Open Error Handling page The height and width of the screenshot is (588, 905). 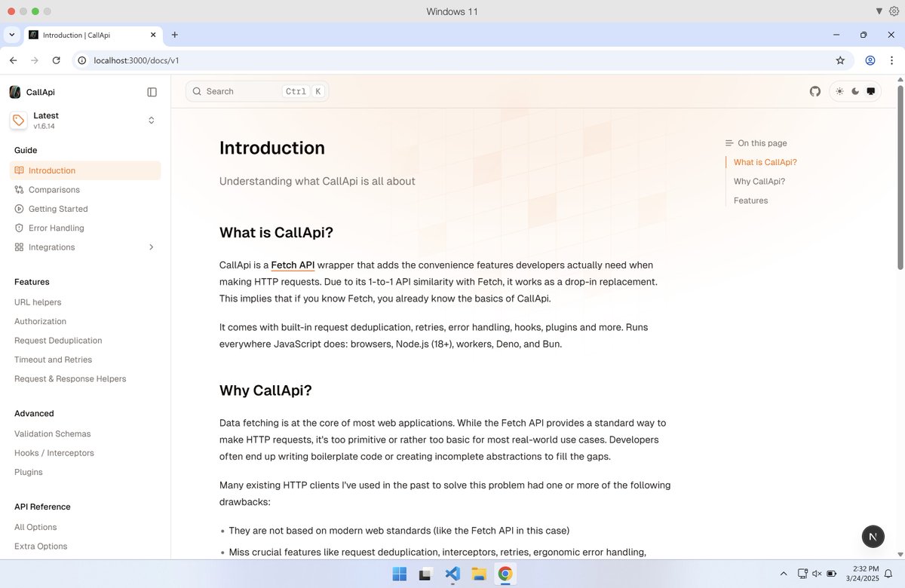[x=85, y=228]
